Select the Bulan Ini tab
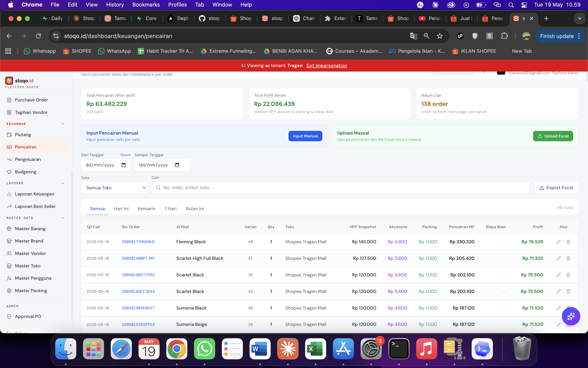The image size is (588, 368). (x=195, y=209)
